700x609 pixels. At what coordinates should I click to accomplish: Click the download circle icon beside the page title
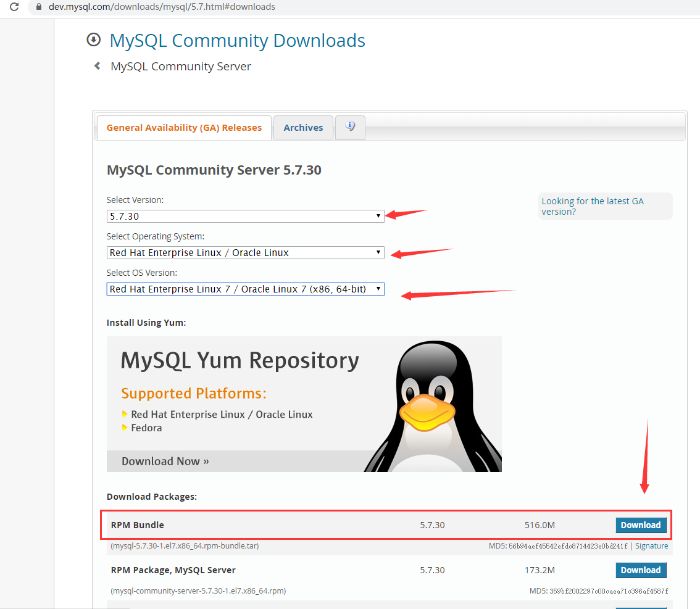(93, 39)
